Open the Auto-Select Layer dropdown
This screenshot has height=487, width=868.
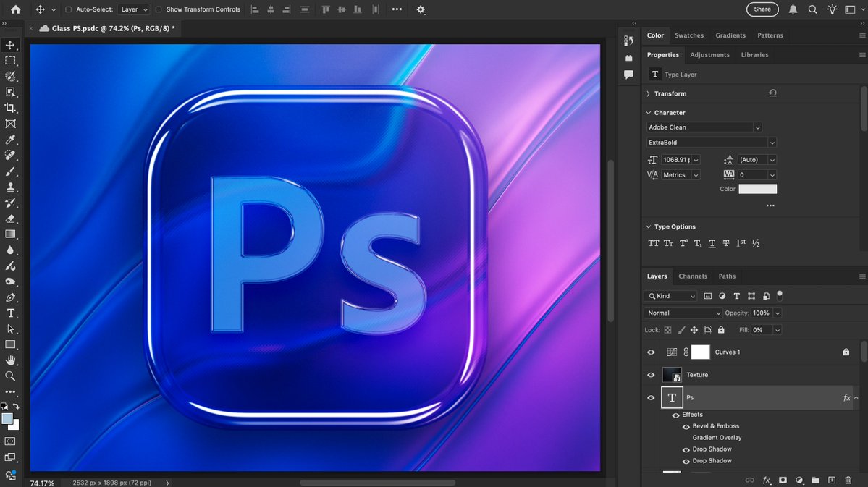[134, 9]
